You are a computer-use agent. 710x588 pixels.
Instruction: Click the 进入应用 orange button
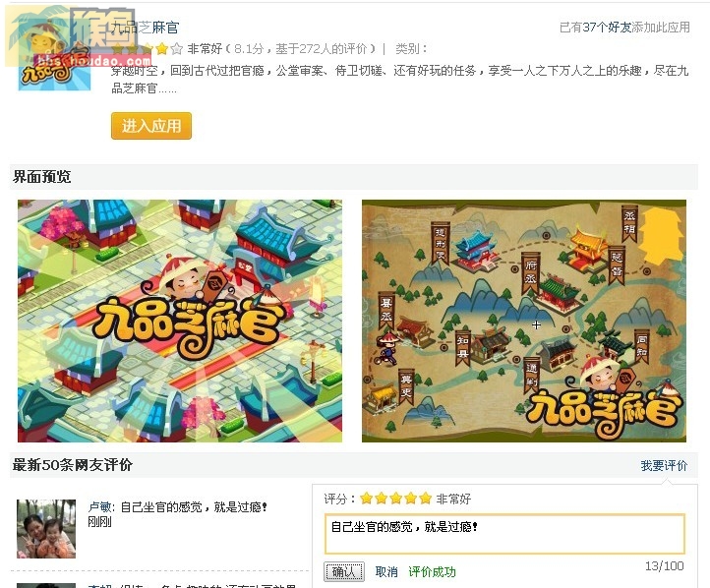point(151,126)
